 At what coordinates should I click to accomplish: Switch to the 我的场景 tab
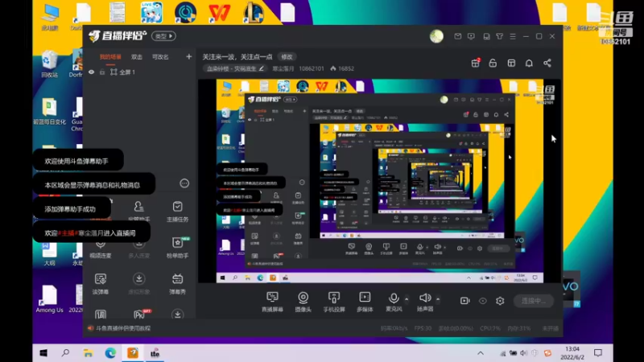pyautogui.click(x=110, y=57)
